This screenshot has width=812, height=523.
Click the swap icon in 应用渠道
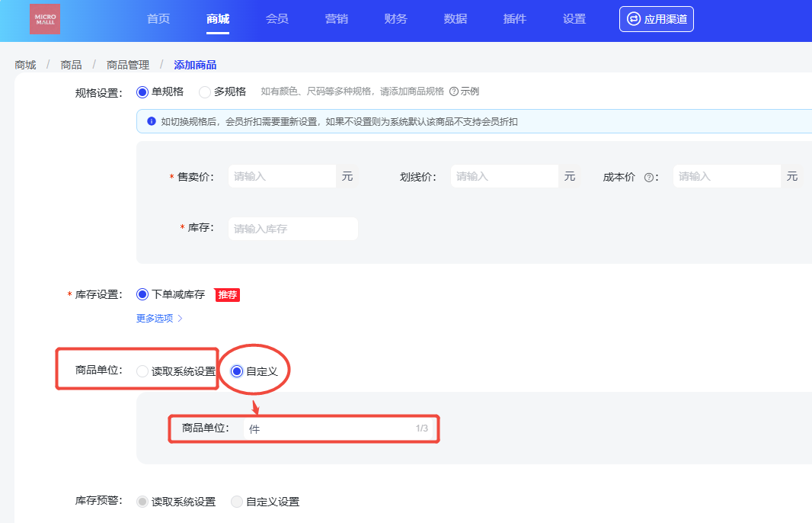pos(633,19)
